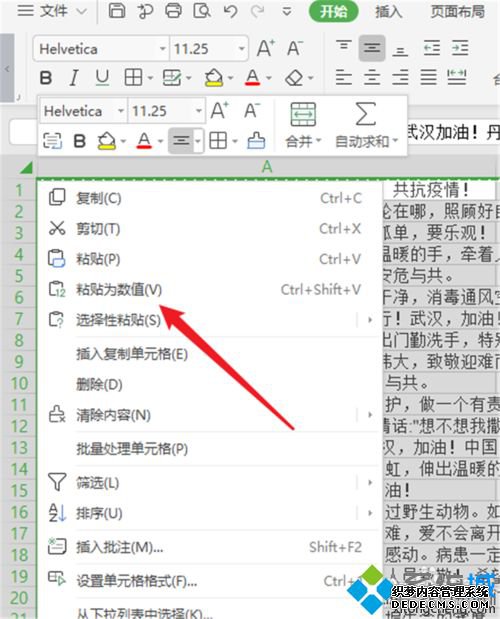Image resolution: width=500 pixels, height=619 pixels.
Task: Click the Save icon in top toolbar
Action: click(x=117, y=11)
